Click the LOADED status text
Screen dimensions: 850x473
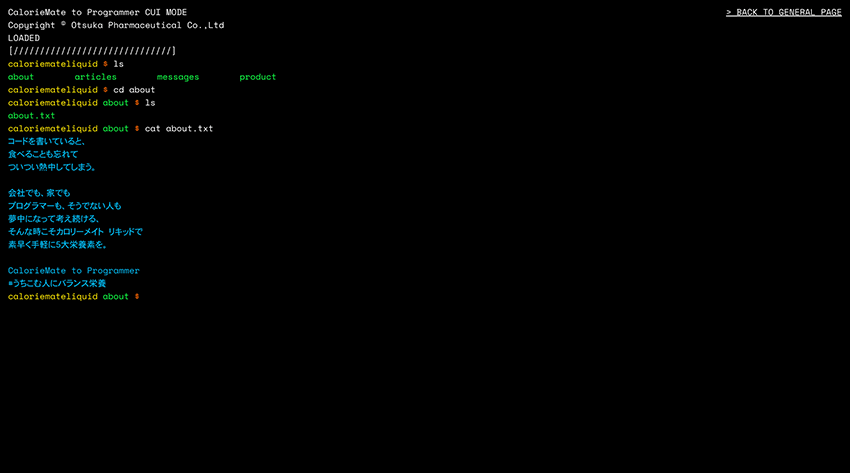24,38
